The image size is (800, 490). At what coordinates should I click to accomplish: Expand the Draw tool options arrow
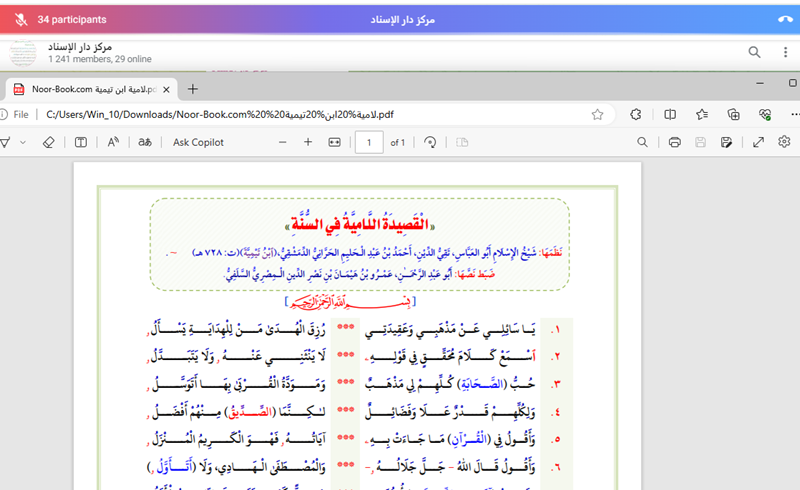click(x=23, y=142)
